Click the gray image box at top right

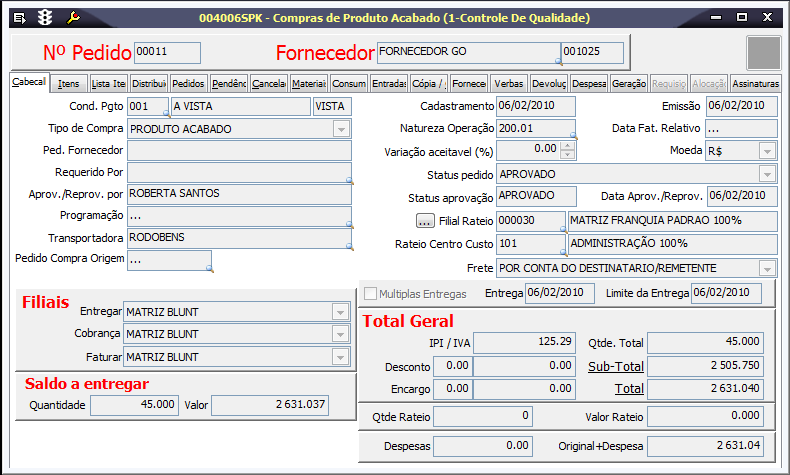[x=764, y=52]
